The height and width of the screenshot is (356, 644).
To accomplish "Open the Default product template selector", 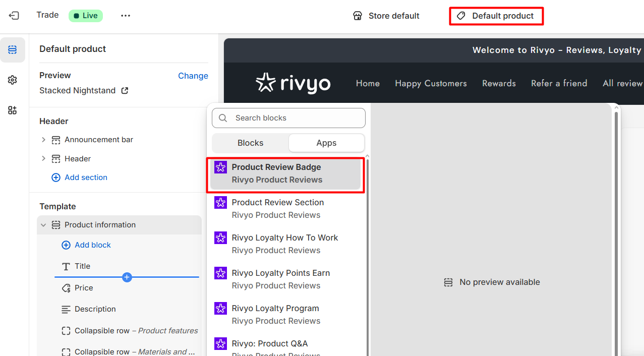I will point(496,16).
